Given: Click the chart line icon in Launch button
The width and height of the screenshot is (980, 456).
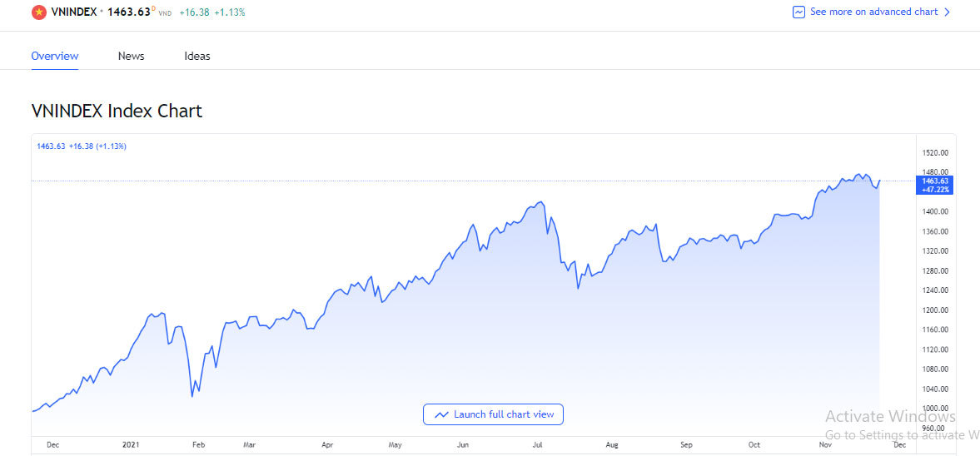Looking at the screenshot, I should pyautogui.click(x=441, y=414).
